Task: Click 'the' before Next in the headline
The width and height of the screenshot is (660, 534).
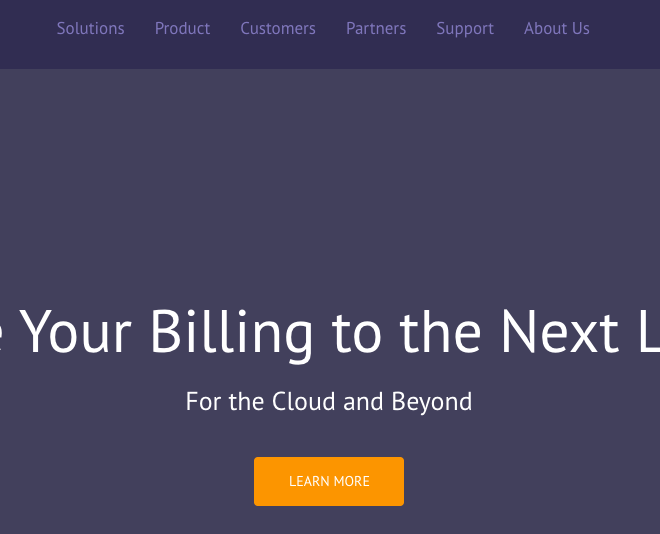Action: coord(440,332)
